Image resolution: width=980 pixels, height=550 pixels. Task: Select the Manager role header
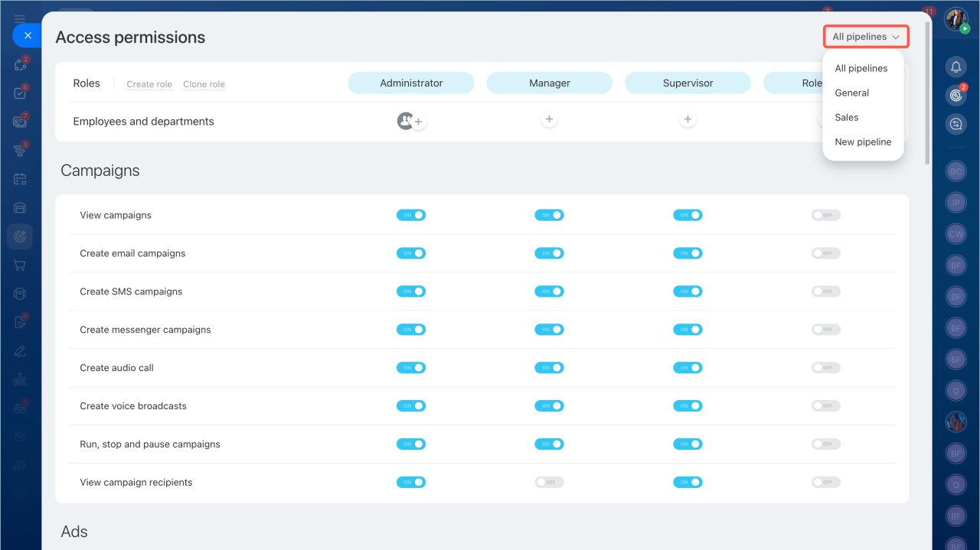pyautogui.click(x=549, y=83)
